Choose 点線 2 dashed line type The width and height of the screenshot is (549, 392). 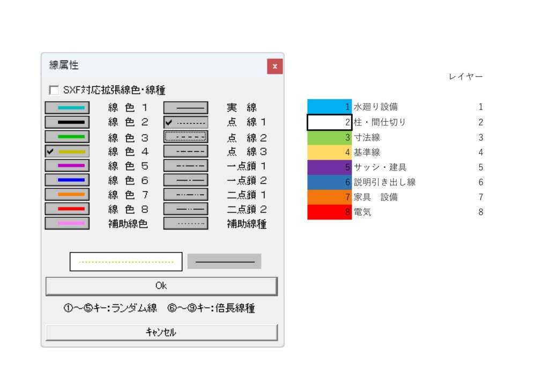(x=186, y=137)
